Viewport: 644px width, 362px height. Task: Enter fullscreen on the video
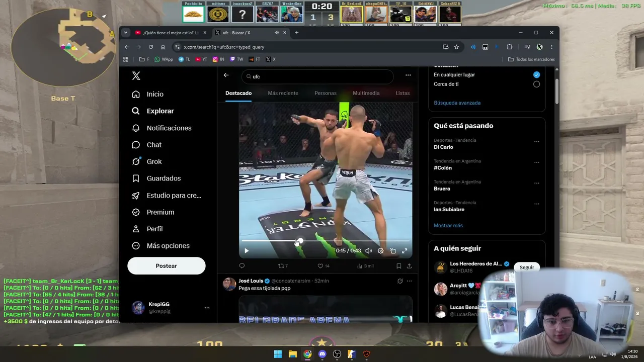point(405,251)
